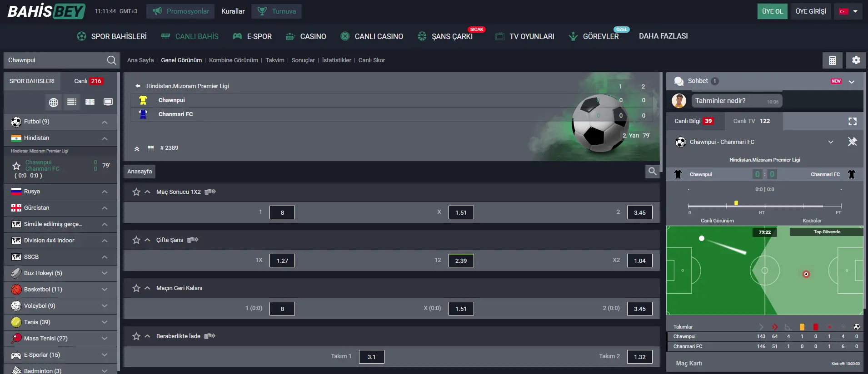
Task: Toggle favorite star for Çifte Şans market
Action: (136, 240)
